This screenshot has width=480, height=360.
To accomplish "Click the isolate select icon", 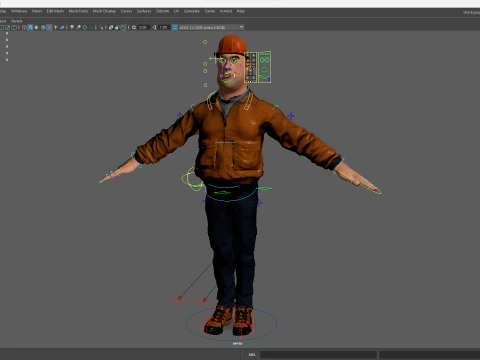I will (x=101, y=27).
